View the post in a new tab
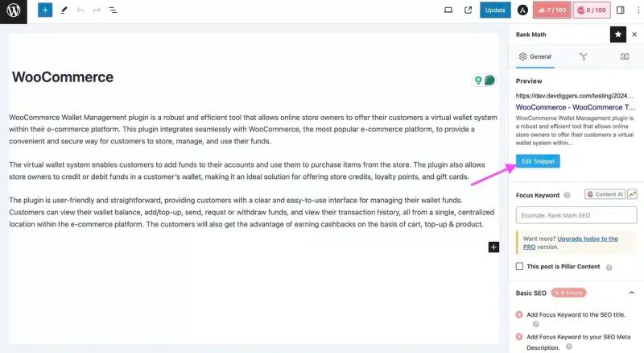Viewport: 644px width, 353px height. (469, 10)
